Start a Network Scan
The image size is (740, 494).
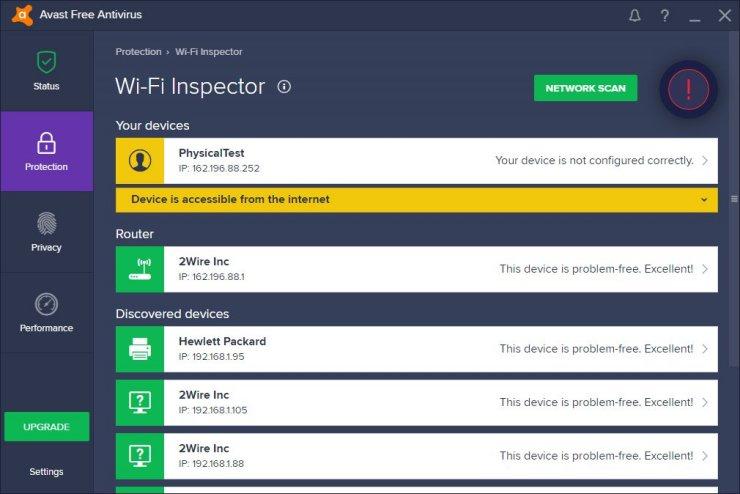click(x=585, y=88)
